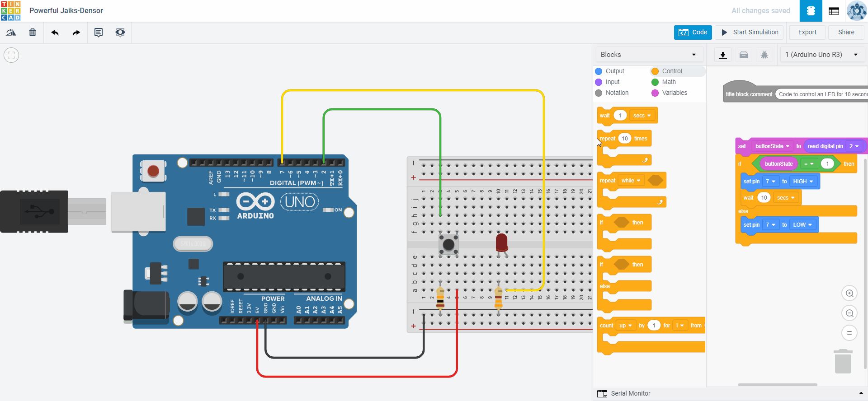Click the Export button

click(x=807, y=33)
